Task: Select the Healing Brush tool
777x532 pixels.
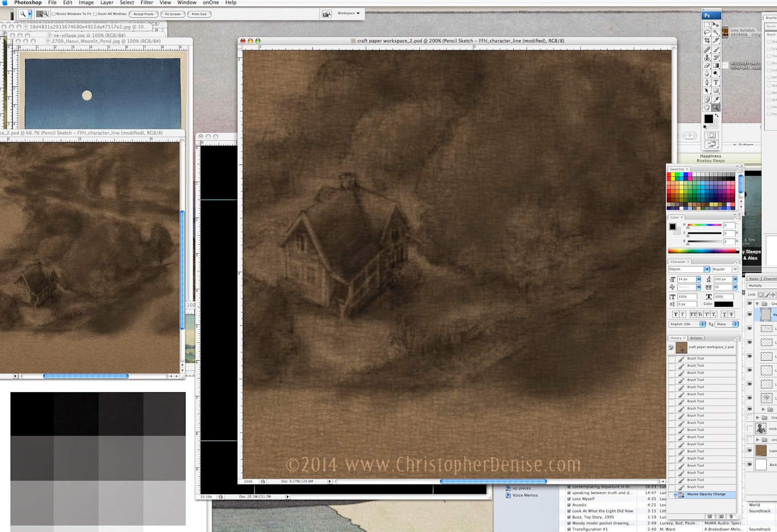Action: click(x=707, y=50)
